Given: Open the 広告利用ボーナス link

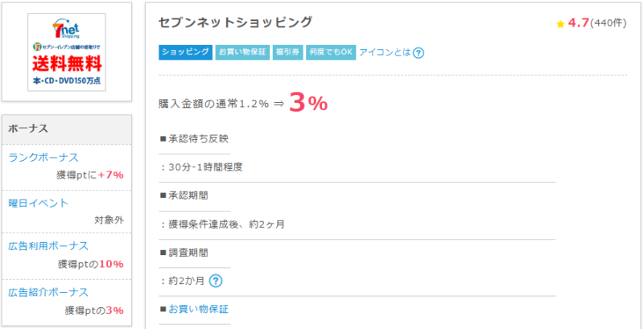Looking at the screenshot, I should coord(48,245).
